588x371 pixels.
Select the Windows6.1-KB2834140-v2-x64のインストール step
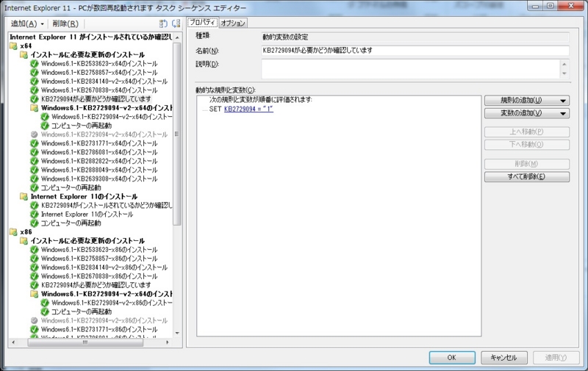104,82
